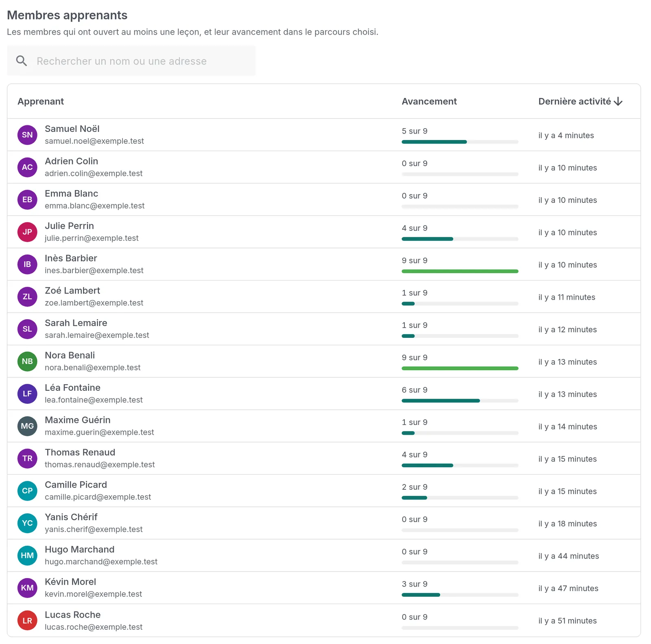Click the email julie.perrin@exemple.test
The image size is (651, 644).
pyautogui.click(x=92, y=238)
